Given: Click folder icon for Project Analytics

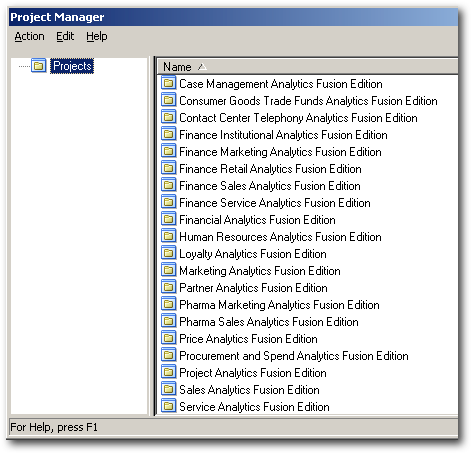Looking at the screenshot, I should 168,372.
